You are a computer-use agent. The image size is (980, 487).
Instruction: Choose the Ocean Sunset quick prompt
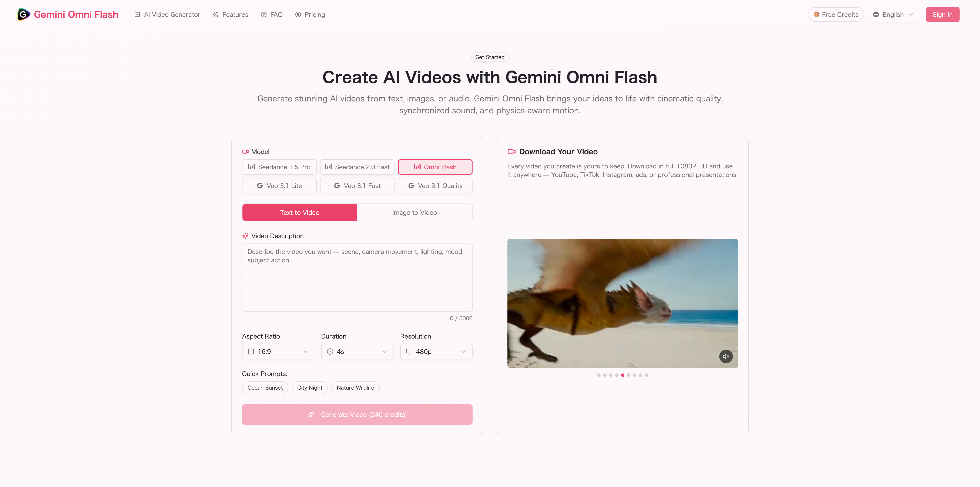click(265, 388)
